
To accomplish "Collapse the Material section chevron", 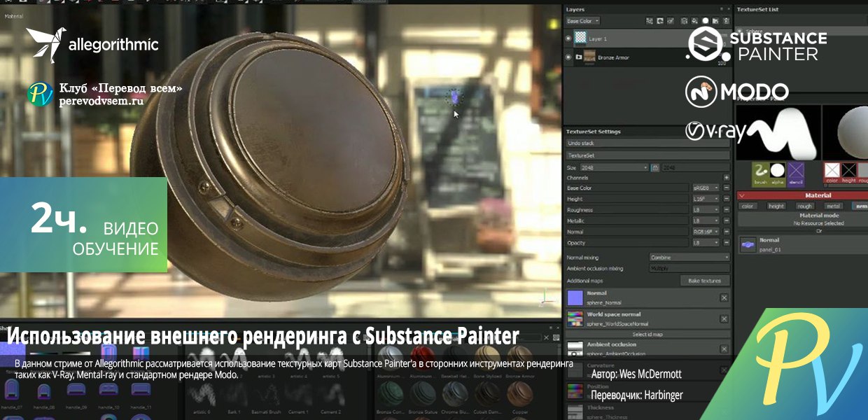I will [742, 195].
